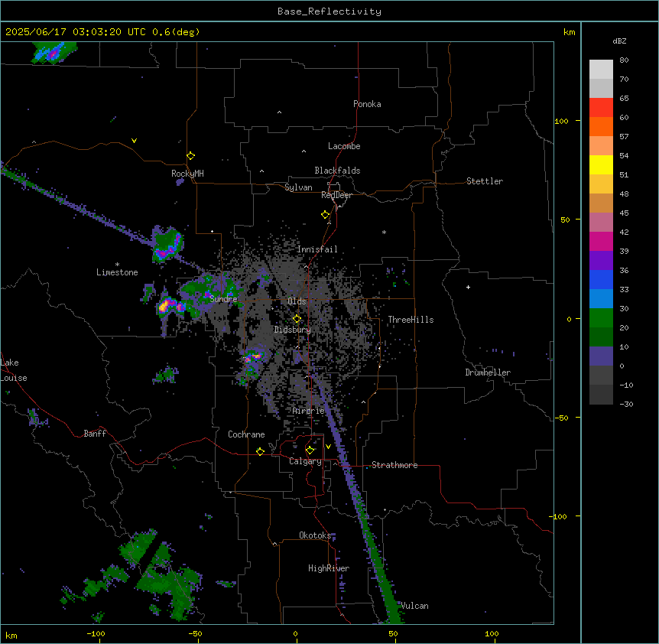Click the RedDeer city label

tap(336, 195)
